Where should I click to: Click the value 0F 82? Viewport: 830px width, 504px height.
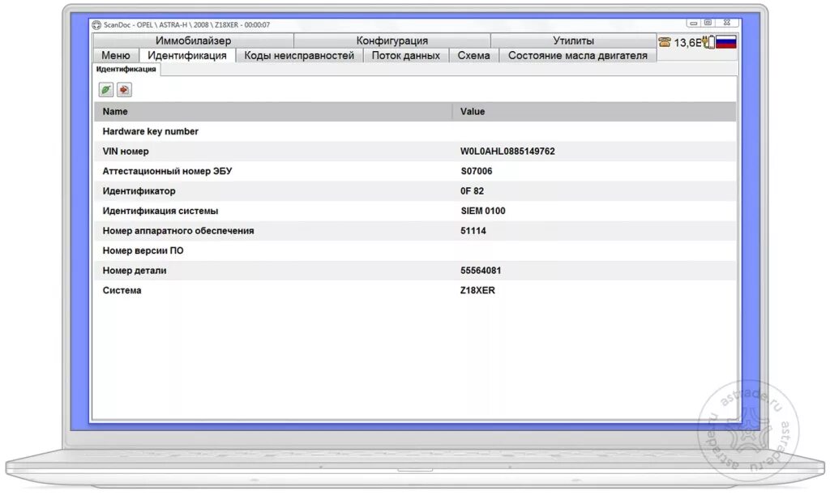point(472,191)
